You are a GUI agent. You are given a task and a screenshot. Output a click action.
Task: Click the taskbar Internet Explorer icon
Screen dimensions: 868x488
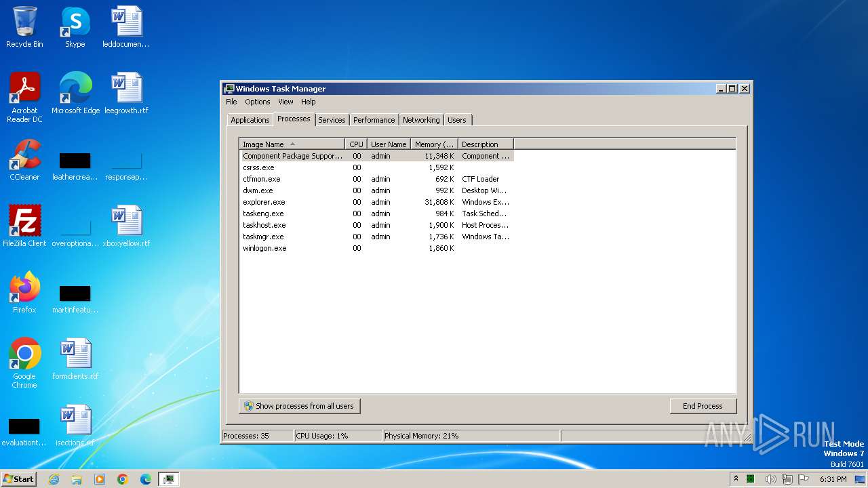pyautogui.click(x=54, y=479)
